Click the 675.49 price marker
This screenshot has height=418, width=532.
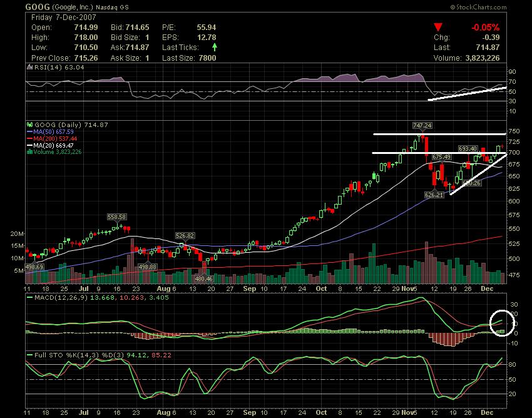click(441, 156)
